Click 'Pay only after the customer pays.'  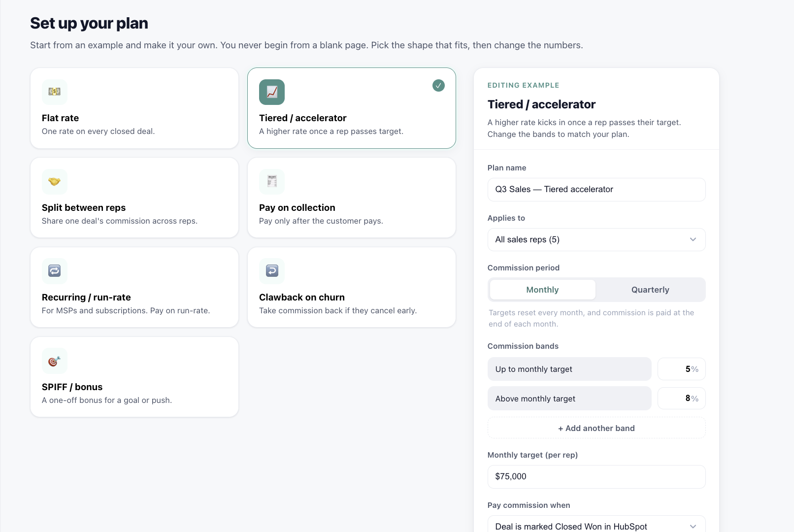pos(321,221)
